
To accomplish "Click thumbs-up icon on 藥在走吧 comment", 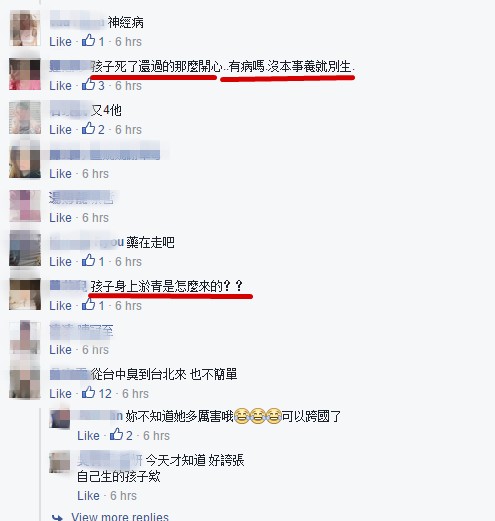I will [x=88, y=261].
